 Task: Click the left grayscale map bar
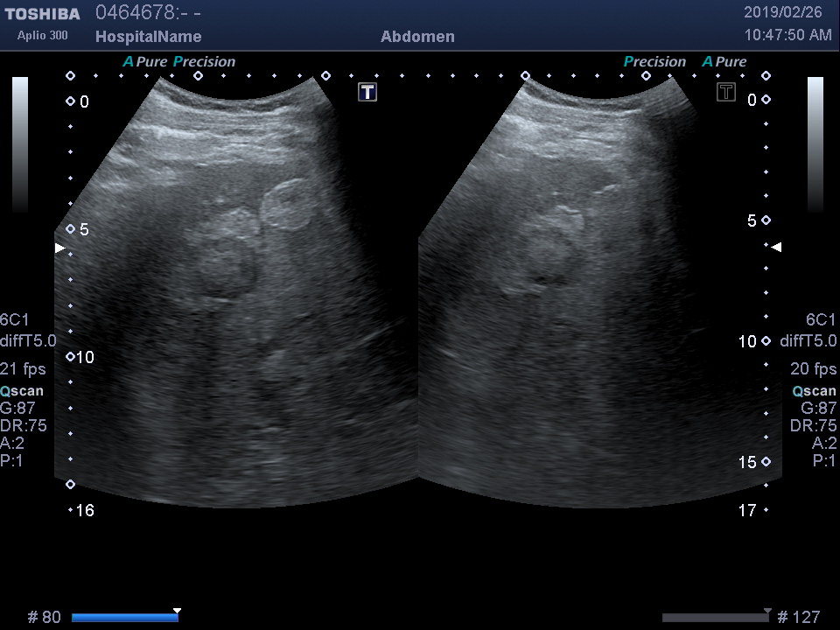(20, 144)
